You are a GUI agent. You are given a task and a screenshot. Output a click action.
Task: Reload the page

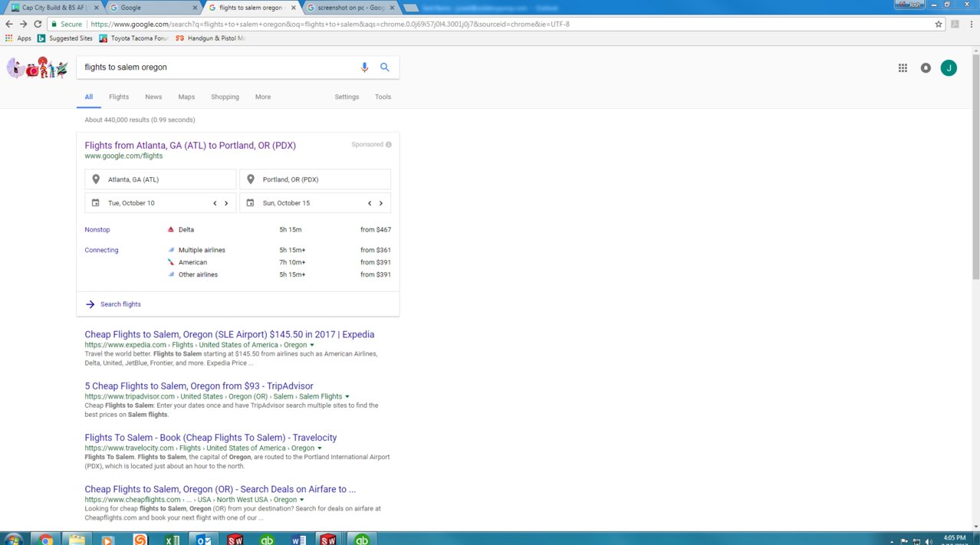pos(38,24)
